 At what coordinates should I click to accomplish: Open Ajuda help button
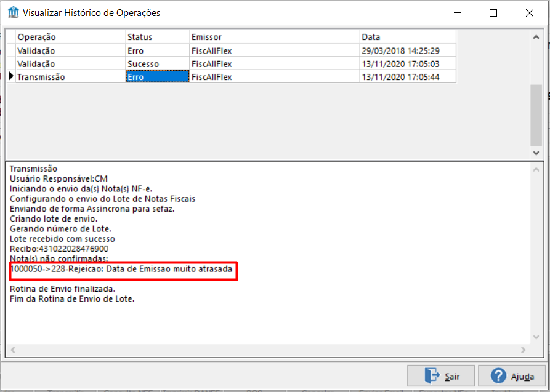(x=513, y=376)
